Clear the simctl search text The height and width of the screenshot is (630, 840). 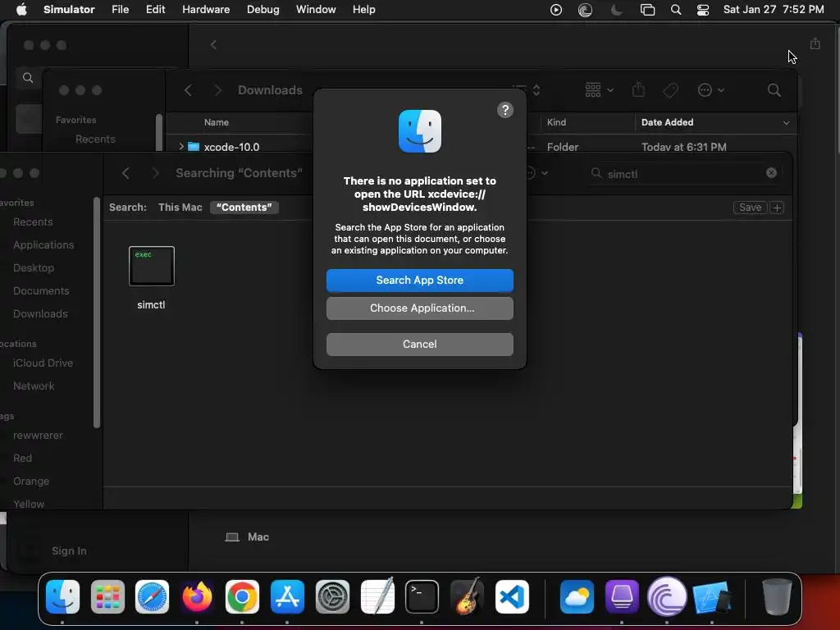click(x=771, y=172)
